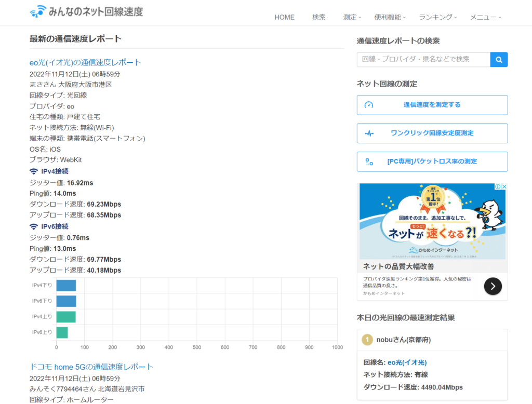The width and height of the screenshot is (532, 404).
Task: Click the IPv4下り bar in the chart
Action: 66,286
